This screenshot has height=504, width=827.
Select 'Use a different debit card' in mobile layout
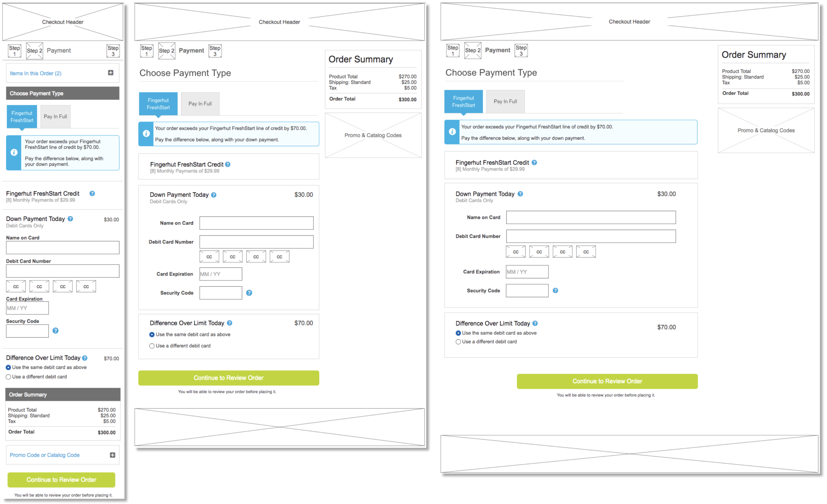(x=8, y=377)
